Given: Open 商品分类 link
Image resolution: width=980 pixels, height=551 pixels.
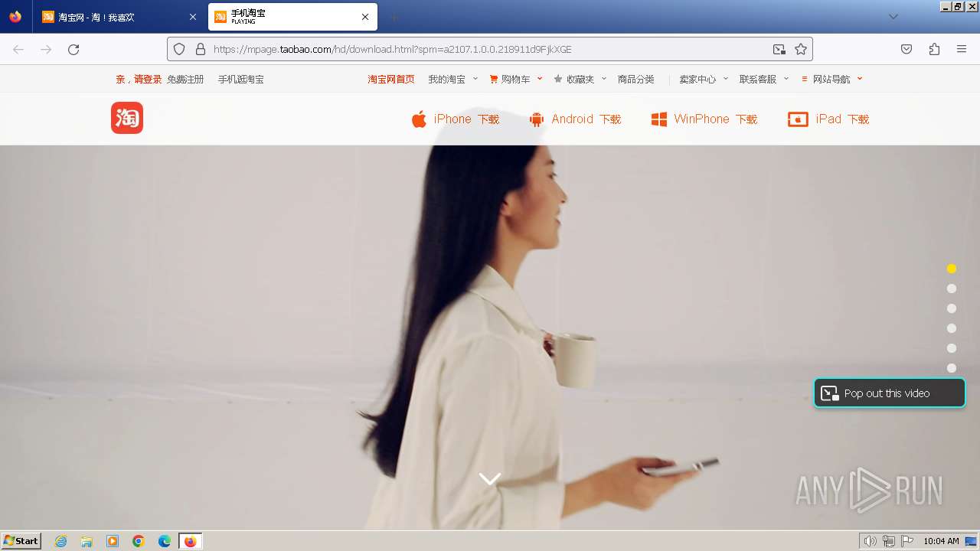Looking at the screenshot, I should [x=636, y=79].
